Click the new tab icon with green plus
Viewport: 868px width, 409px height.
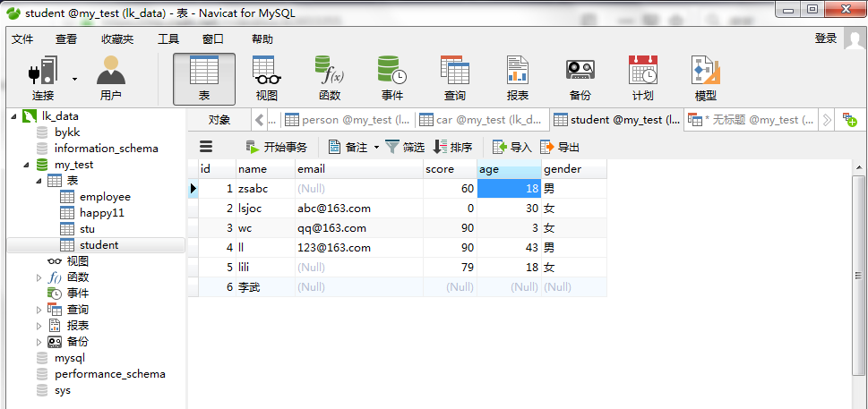tap(850, 119)
